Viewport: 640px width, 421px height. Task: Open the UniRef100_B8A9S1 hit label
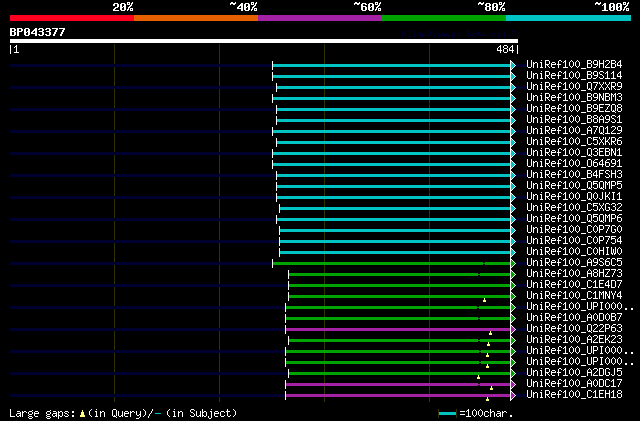tap(574, 120)
